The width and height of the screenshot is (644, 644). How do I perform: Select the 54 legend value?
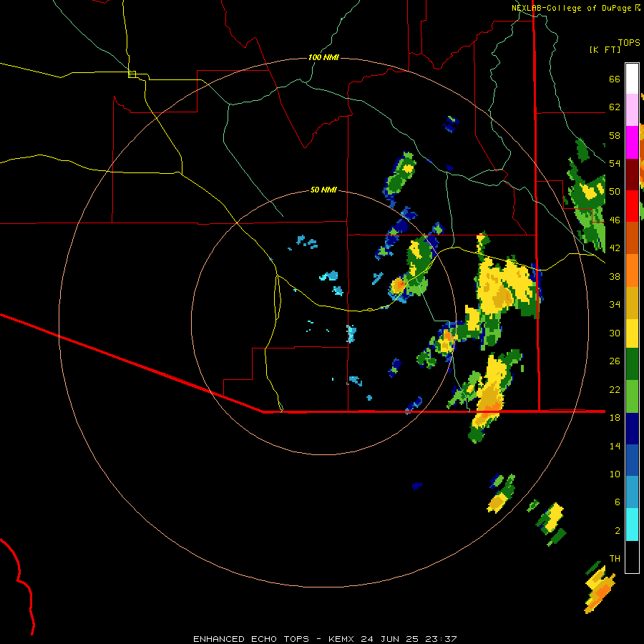[x=615, y=163]
